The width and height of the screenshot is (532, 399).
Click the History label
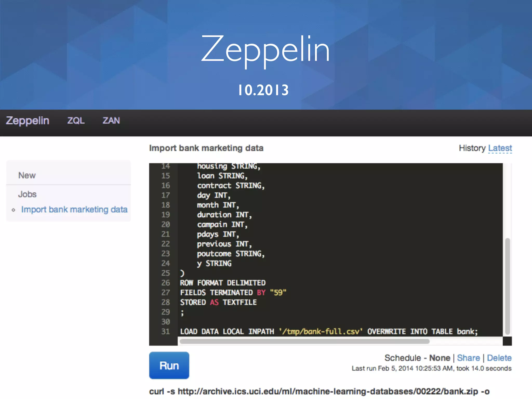pos(472,148)
